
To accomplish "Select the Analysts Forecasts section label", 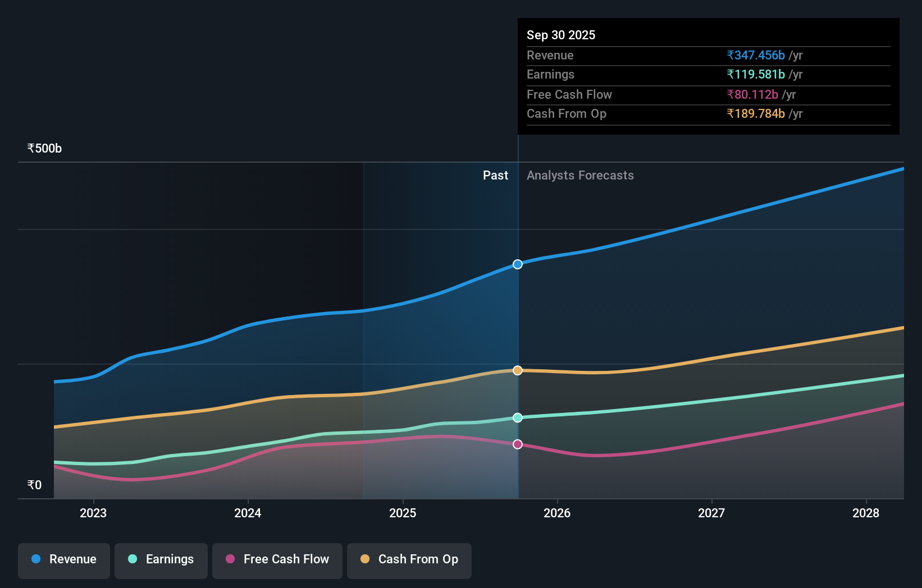I will point(580,175).
